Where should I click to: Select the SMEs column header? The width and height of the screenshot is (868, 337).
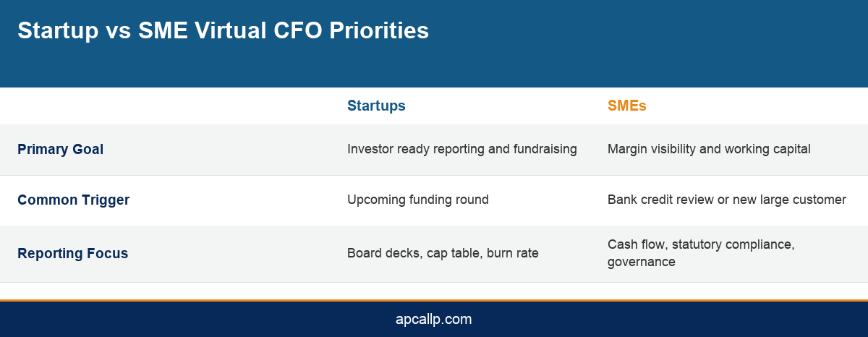626,106
